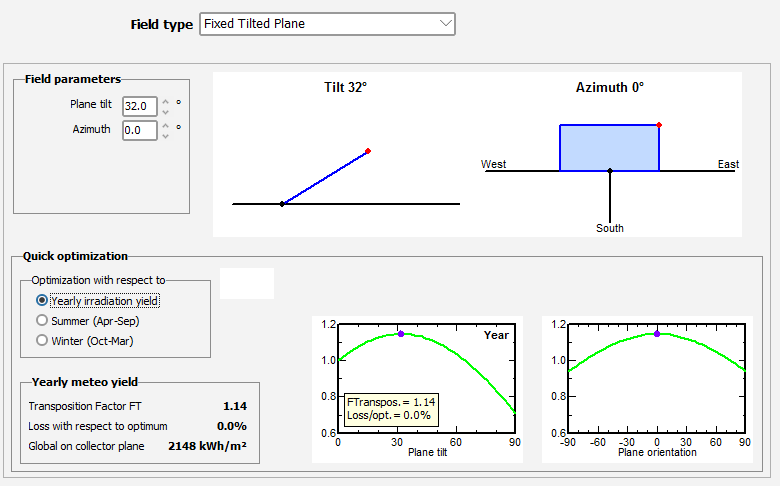Click purple marker on Plane orientation curve
Image resolution: width=780 pixels, height=486 pixels.
pyautogui.click(x=657, y=334)
